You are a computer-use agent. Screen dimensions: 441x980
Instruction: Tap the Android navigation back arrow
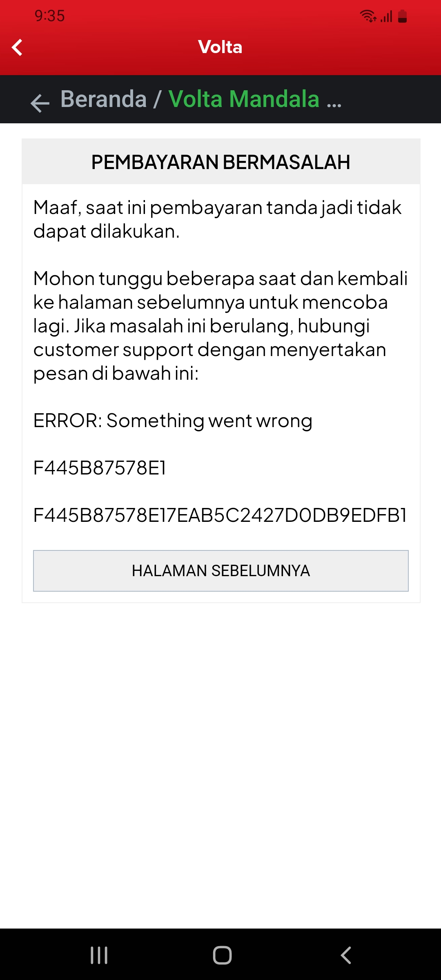tap(346, 955)
